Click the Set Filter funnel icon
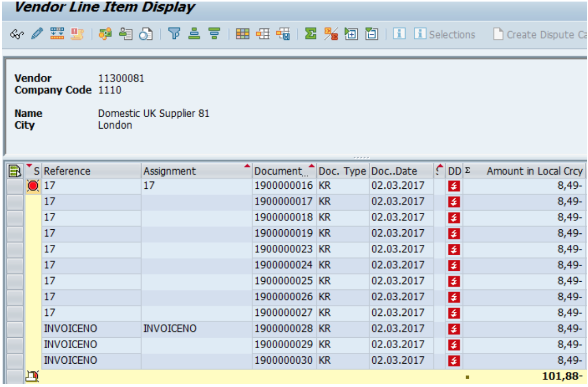 [174, 34]
